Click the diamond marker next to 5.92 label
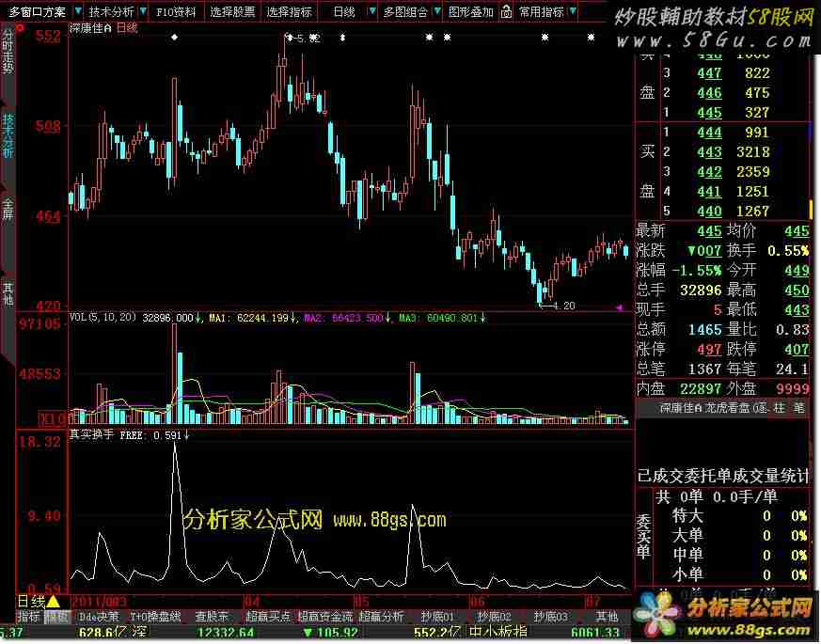Screen dimensions: 821x644 [290, 38]
